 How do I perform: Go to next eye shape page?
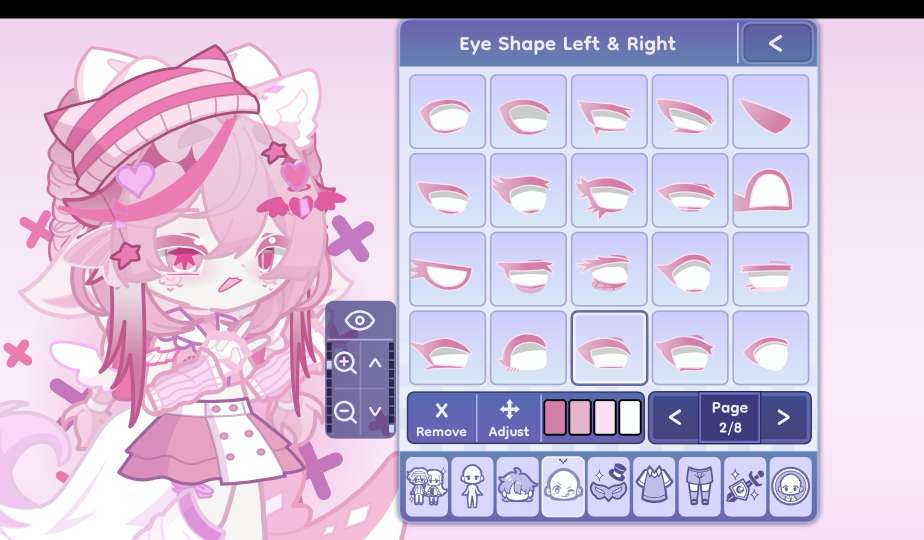tap(784, 417)
